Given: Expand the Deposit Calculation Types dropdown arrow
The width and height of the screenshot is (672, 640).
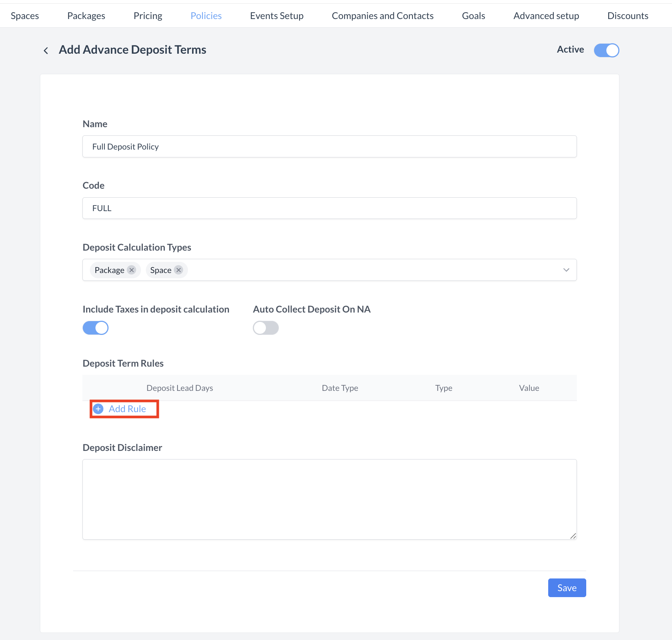Looking at the screenshot, I should [x=566, y=270].
